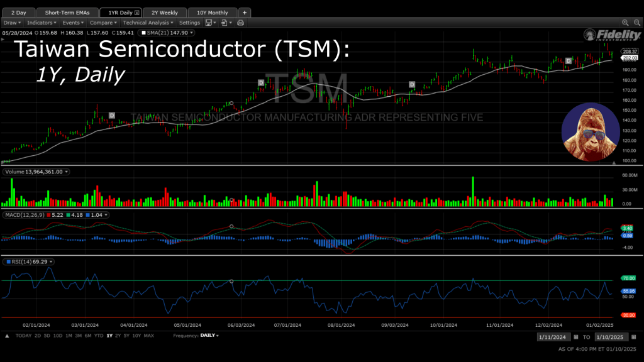Image resolution: width=644 pixels, height=362 pixels.
Task: Click first dividend D marker on the chart
Action: (x=112, y=115)
